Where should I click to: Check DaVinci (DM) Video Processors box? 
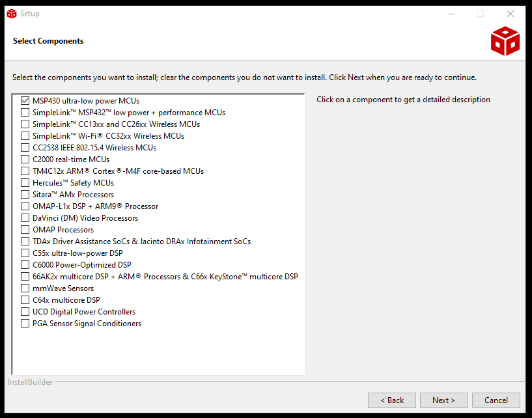[x=25, y=218]
